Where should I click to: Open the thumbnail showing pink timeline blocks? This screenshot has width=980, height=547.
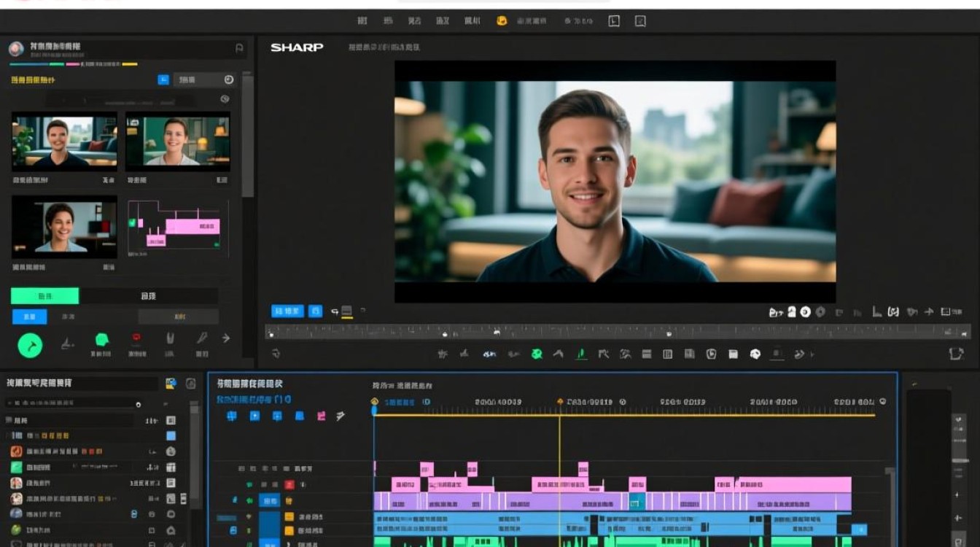click(178, 227)
